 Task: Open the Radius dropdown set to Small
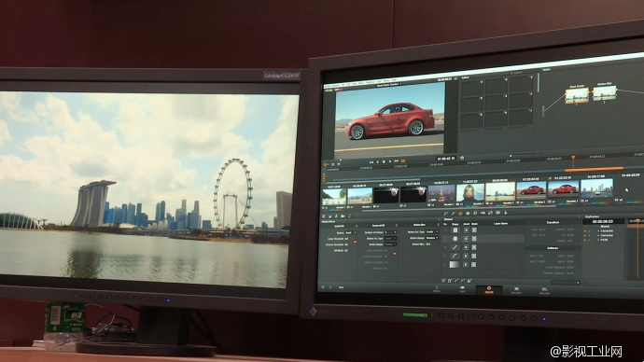coord(351,232)
